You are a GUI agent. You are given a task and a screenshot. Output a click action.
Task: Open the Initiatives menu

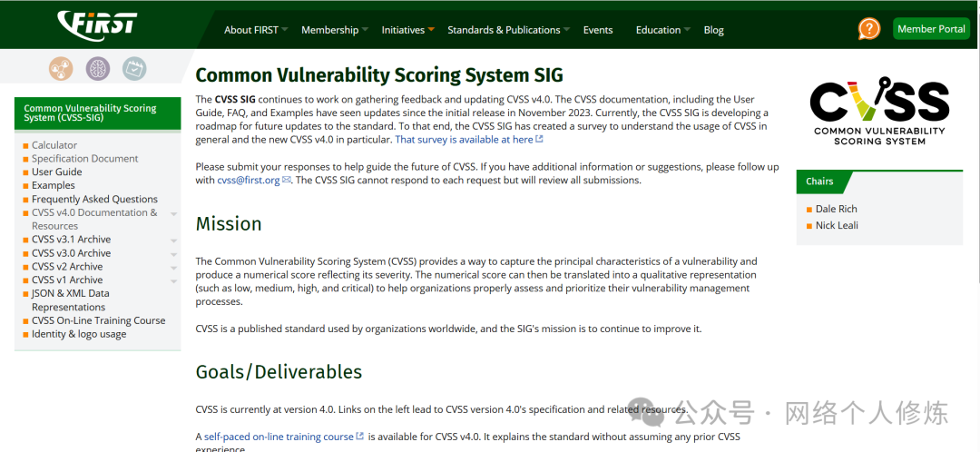[403, 29]
